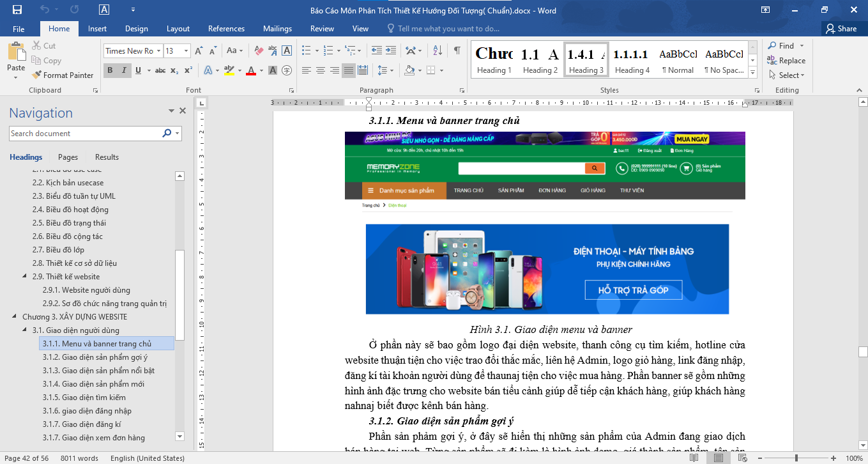This screenshot has height=464, width=868.
Task: Open the font name dropdown
Action: click(158, 51)
